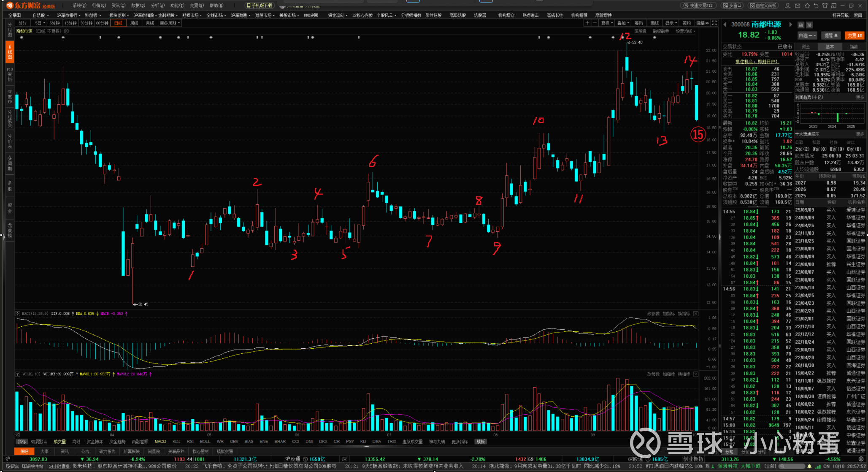
Task: Open the user account icon
Action: coord(788,5)
